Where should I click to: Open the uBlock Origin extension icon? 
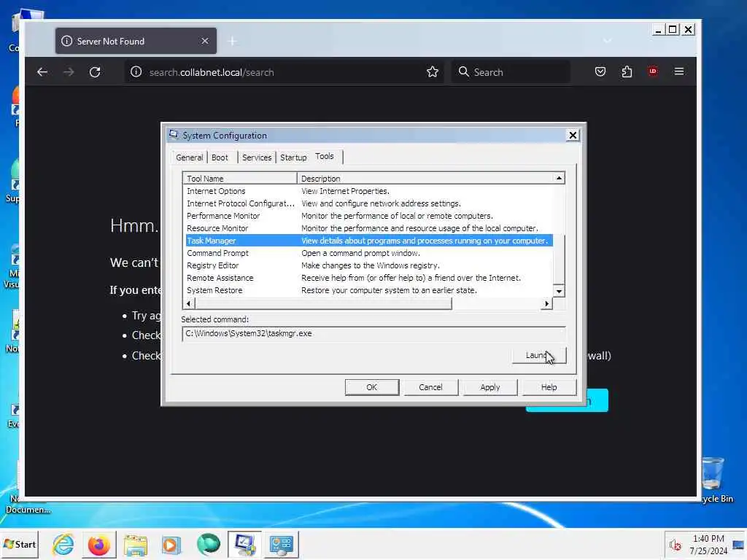point(653,71)
